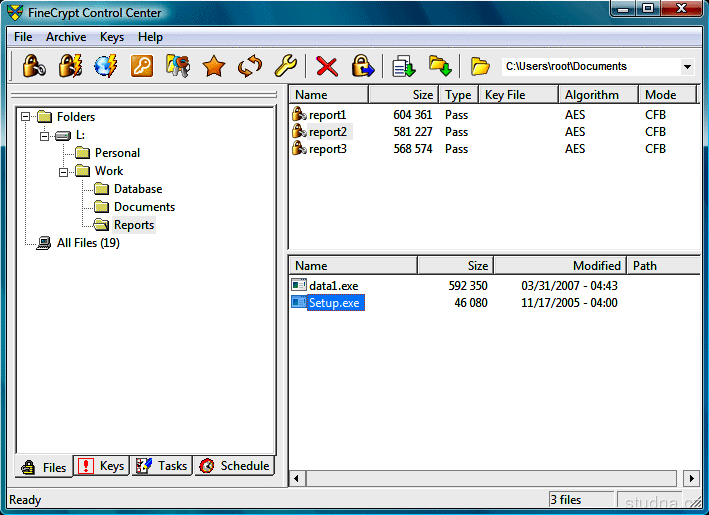
Task: Click the orange circular arrows refresh icon
Action: click(x=249, y=67)
